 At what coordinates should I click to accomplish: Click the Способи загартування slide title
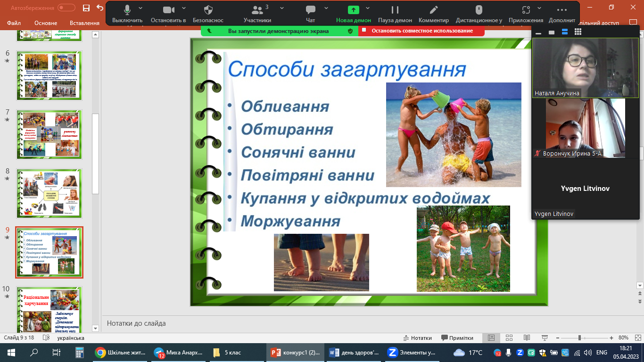point(347,70)
